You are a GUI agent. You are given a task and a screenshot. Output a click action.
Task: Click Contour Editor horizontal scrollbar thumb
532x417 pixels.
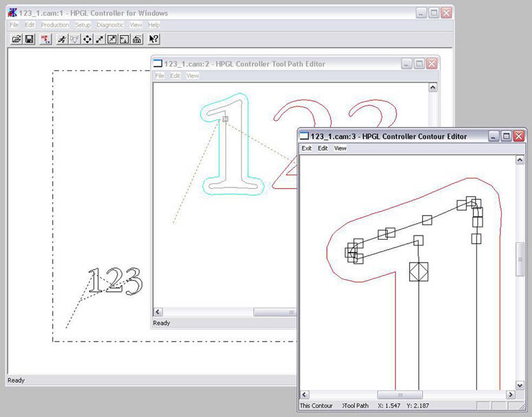pyautogui.click(x=400, y=395)
